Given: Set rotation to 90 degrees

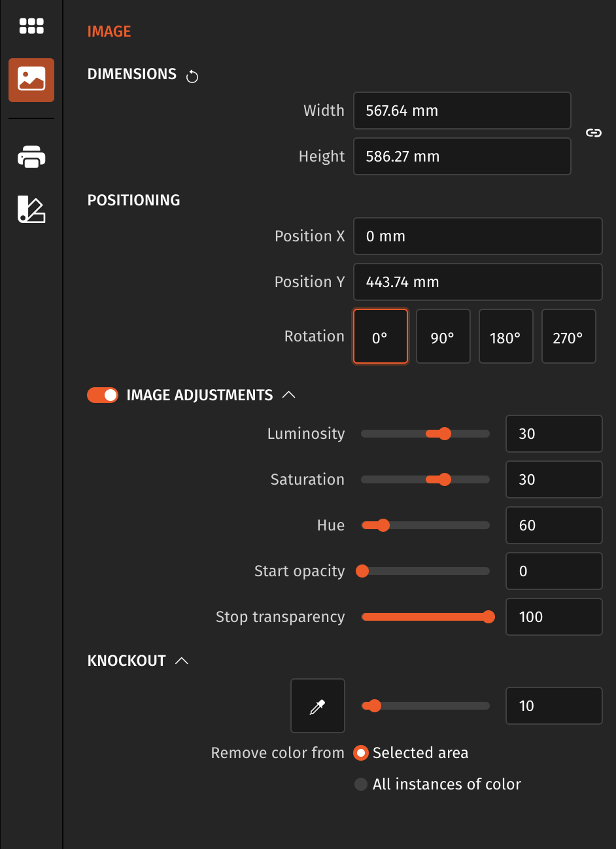Looking at the screenshot, I should click(443, 336).
